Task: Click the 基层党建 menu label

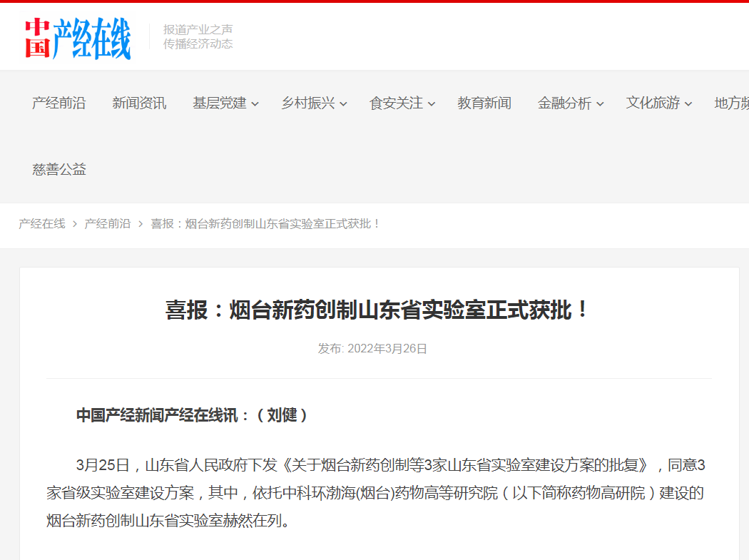Action: point(219,103)
